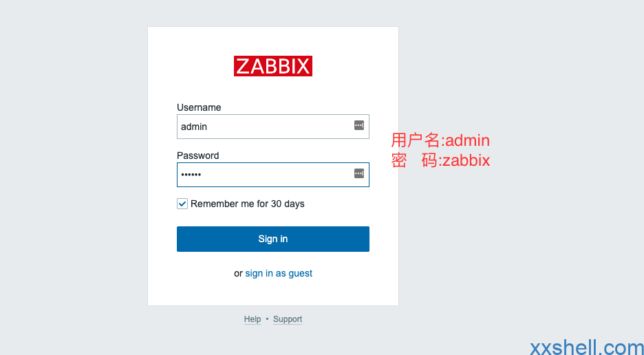This screenshot has height=355, width=644.
Task: Click the red ZABBIX logo
Action: click(273, 66)
